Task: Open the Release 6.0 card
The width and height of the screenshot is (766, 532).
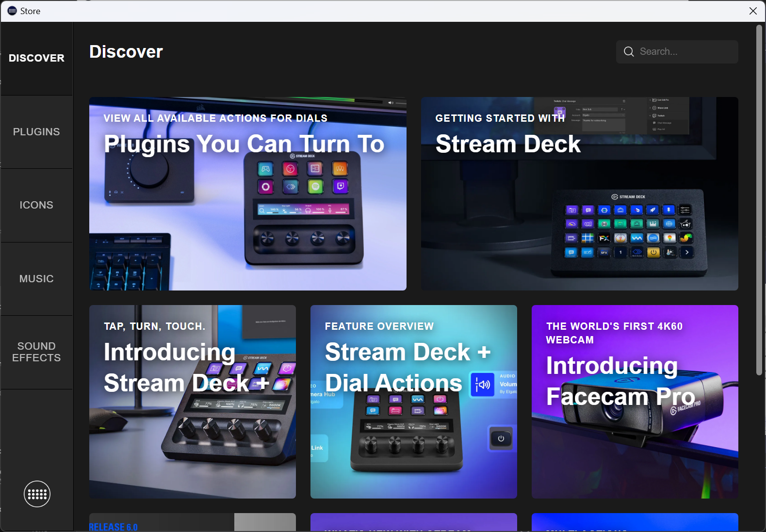Action: pyautogui.click(x=192, y=522)
